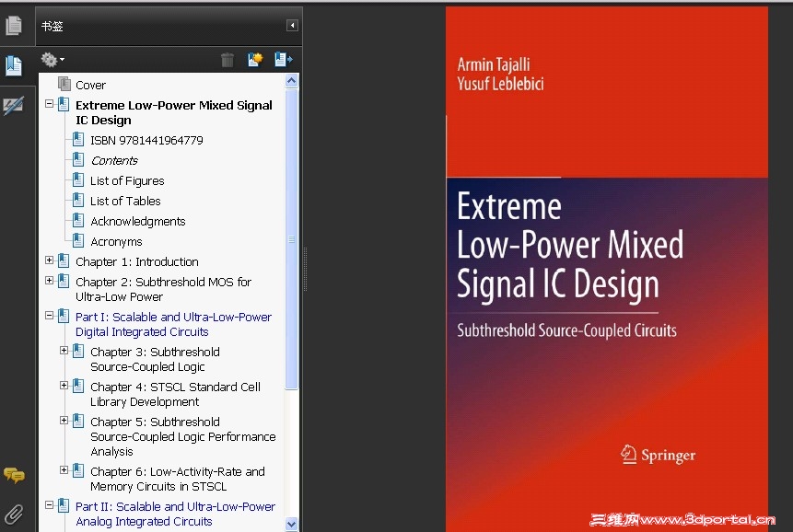
Task: Open Chapter 4: STSCL Standard Cell Library
Action: coord(176,394)
